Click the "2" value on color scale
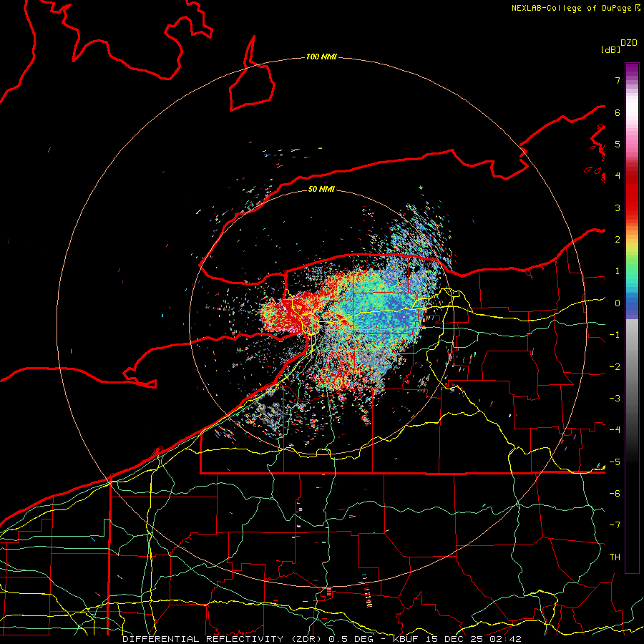 pos(618,240)
